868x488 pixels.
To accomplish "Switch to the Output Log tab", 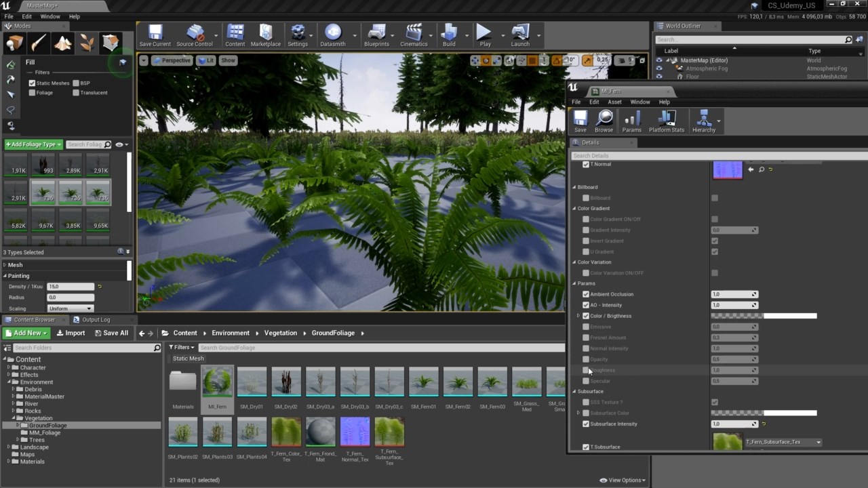I will coord(96,320).
